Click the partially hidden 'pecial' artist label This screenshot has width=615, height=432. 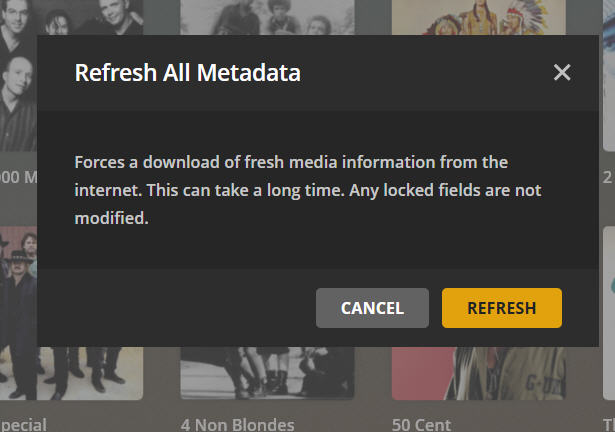click(x=23, y=424)
